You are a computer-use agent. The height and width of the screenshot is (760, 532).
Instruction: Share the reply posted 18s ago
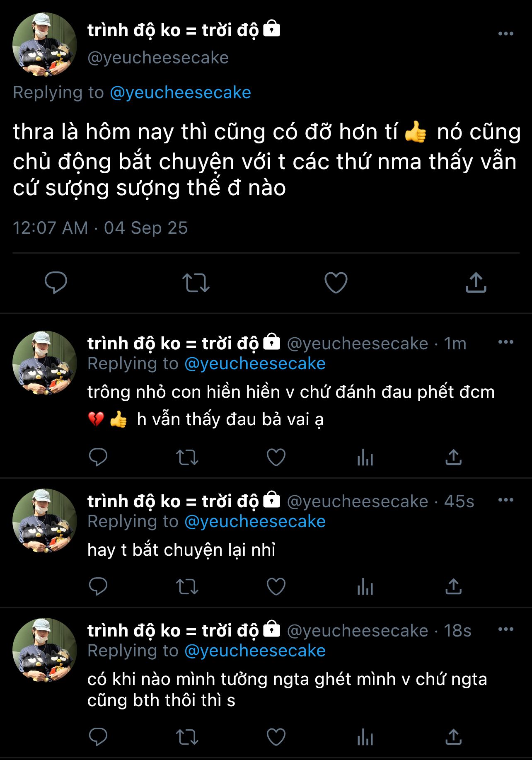click(x=453, y=737)
